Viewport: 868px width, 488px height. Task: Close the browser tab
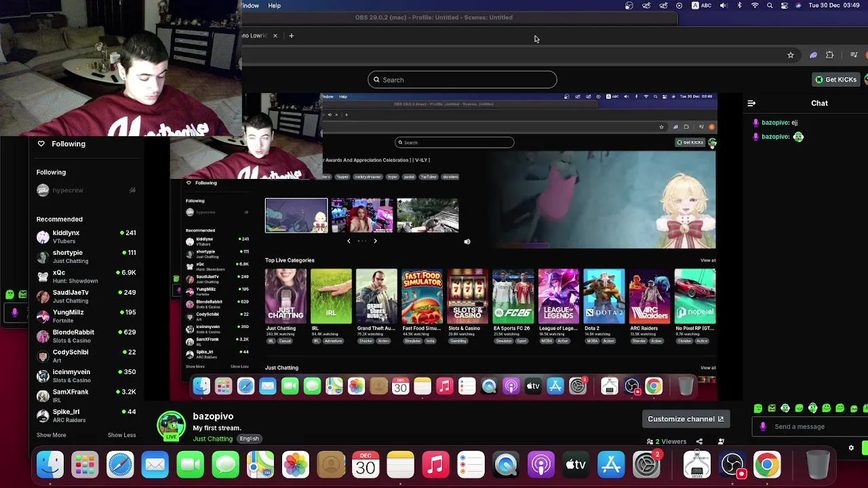click(x=275, y=35)
